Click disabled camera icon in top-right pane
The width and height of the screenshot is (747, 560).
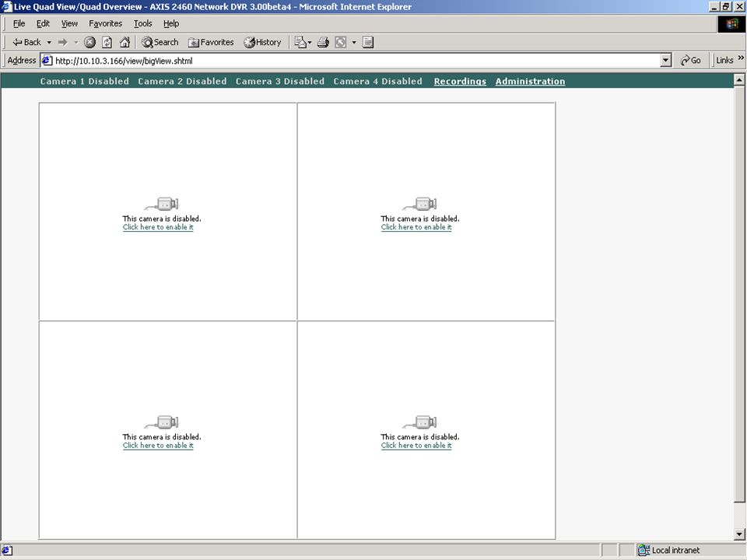(420, 204)
